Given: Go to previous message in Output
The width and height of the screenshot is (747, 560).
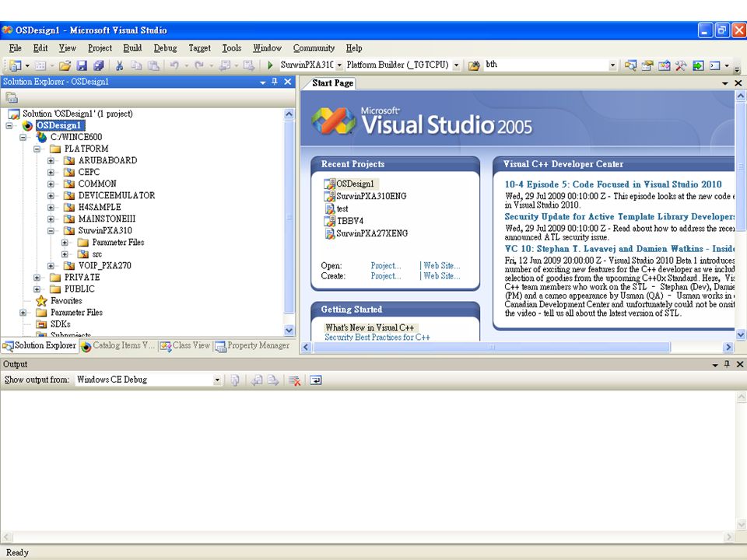Looking at the screenshot, I should coord(257,380).
